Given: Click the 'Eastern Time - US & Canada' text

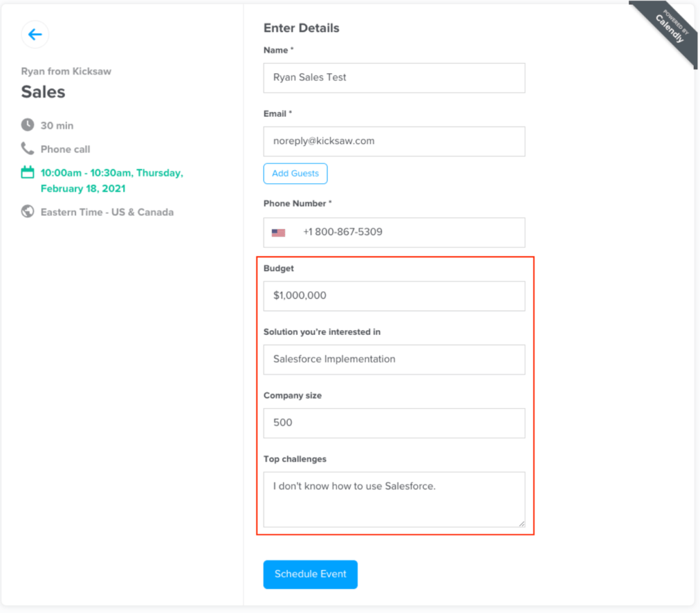Looking at the screenshot, I should coord(107,213).
